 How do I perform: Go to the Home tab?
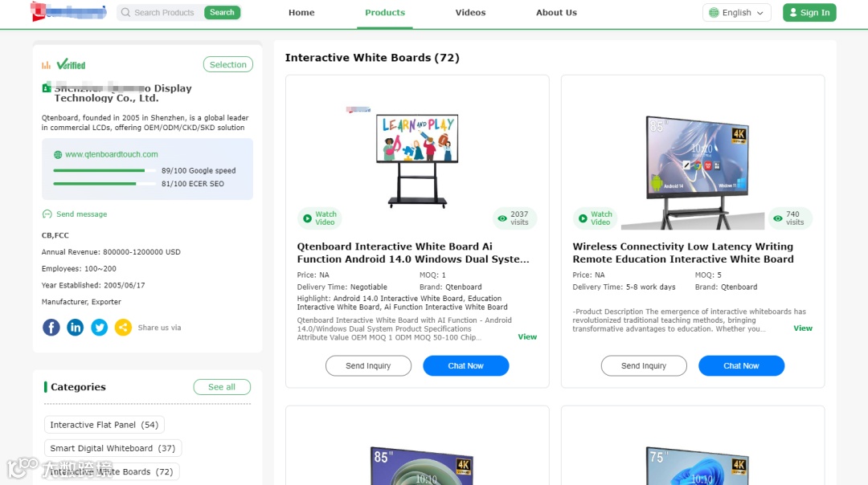(x=301, y=12)
